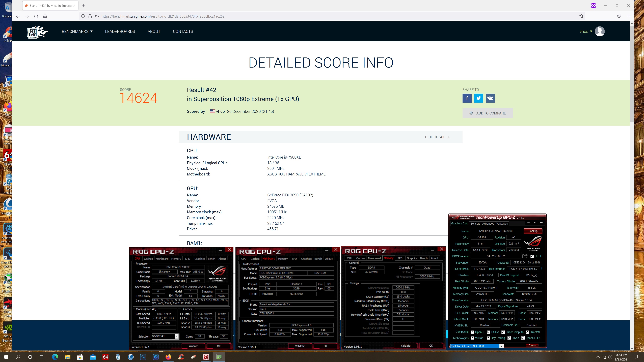
Task: Click Validate in the CPU tab CPU-Z window
Action: point(193,346)
